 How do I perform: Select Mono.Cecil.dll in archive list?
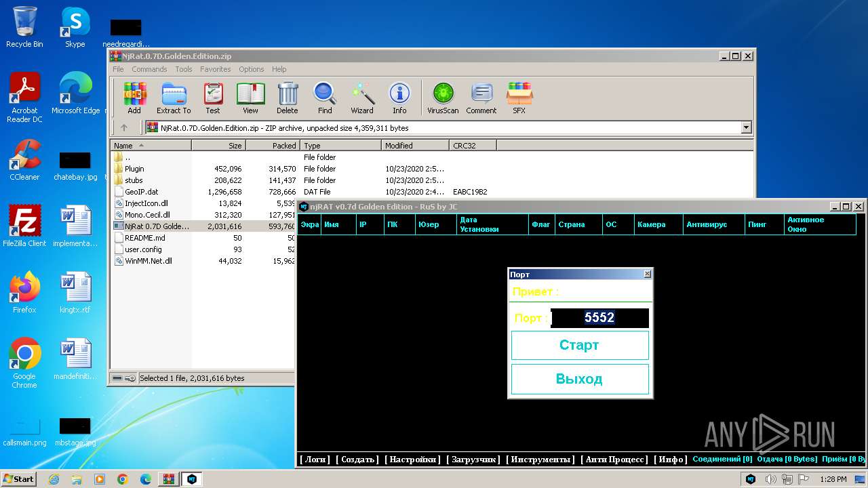tap(147, 215)
